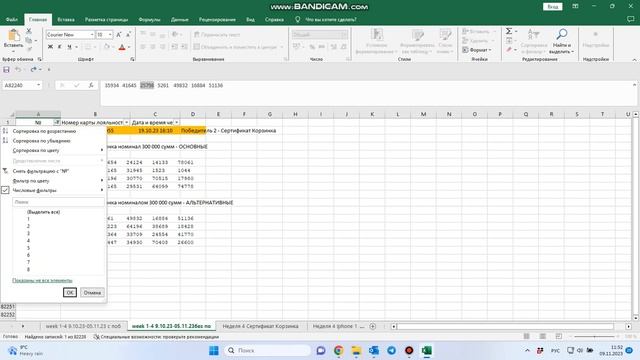640x360 pixels.
Task: Open File Explorer from the taskbar
Action: 356,351
